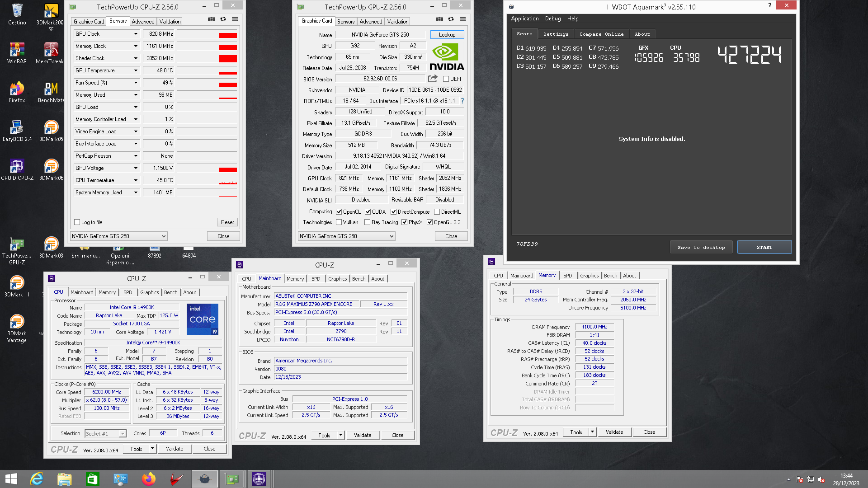The height and width of the screenshot is (488, 868).
Task: Launch the 3DMark05 desktop shortcut
Action: (51, 131)
